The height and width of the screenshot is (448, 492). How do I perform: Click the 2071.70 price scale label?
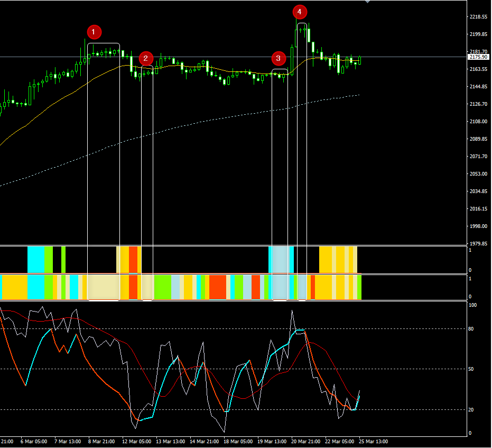click(478, 156)
